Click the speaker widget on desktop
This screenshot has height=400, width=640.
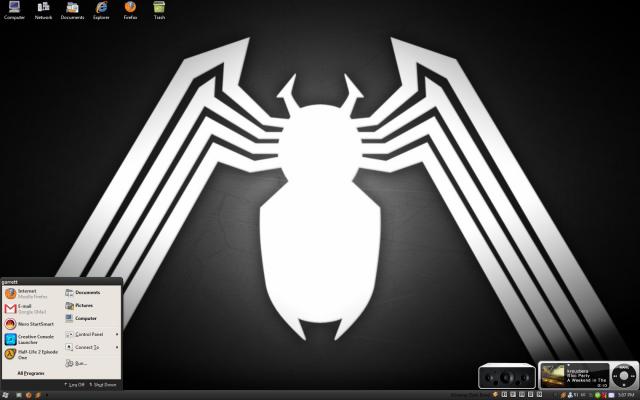507,376
